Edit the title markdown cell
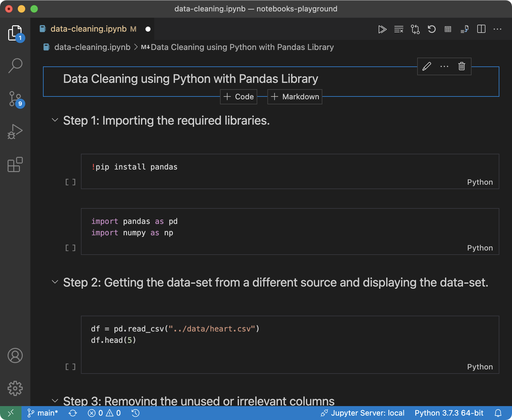 [x=427, y=66]
